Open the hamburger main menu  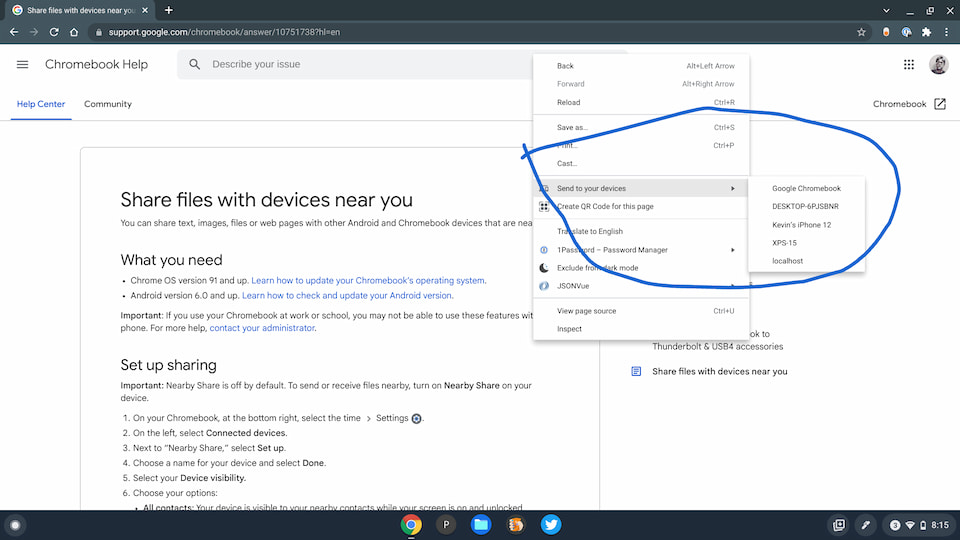23,64
